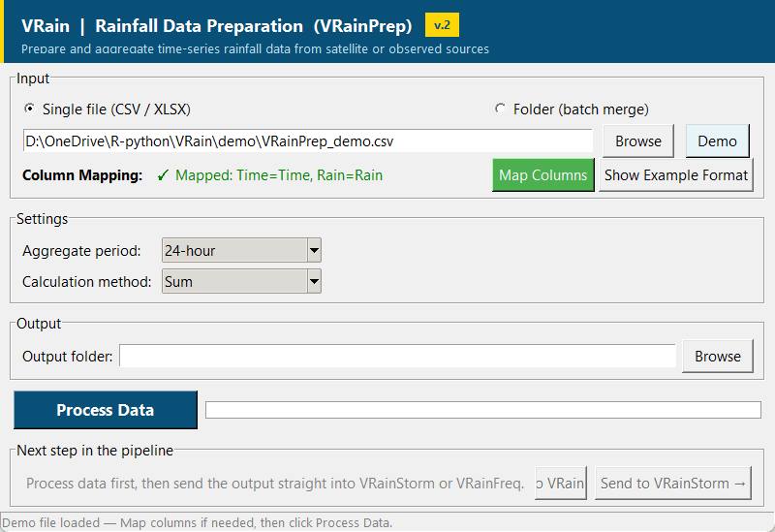Click the 'Demo file loaded' status bar text
This screenshot has width=775, height=532.
(198, 522)
